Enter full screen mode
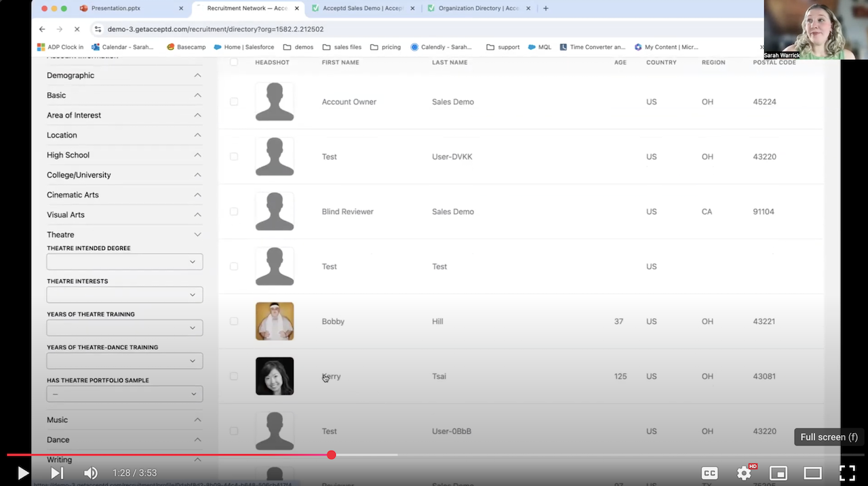The image size is (868, 486). pos(847,473)
